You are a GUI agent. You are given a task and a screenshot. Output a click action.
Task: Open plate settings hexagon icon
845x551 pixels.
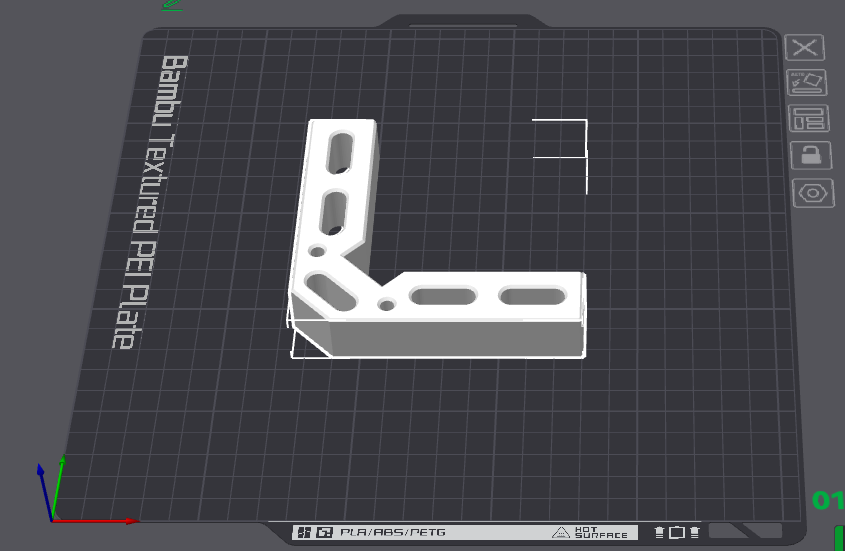pyautogui.click(x=813, y=193)
